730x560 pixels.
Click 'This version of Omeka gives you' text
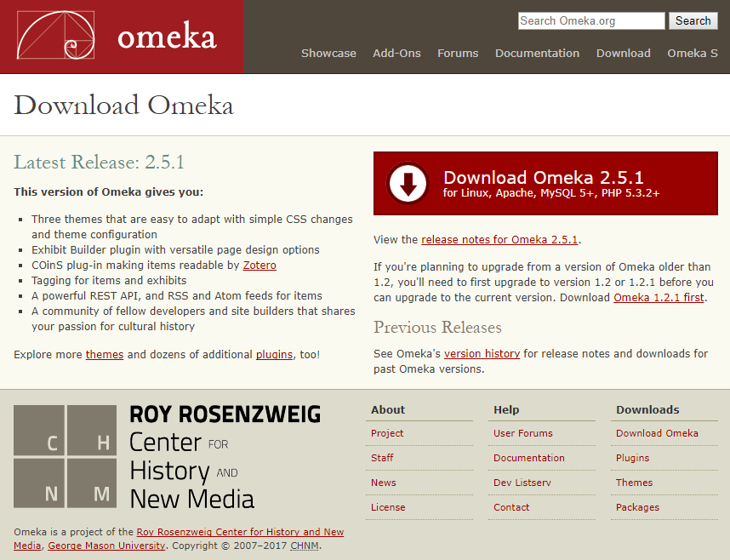(108, 192)
